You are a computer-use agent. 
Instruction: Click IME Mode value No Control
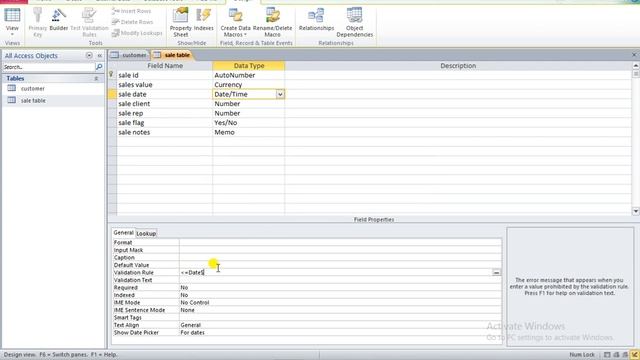pyautogui.click(x=340, y=302)
